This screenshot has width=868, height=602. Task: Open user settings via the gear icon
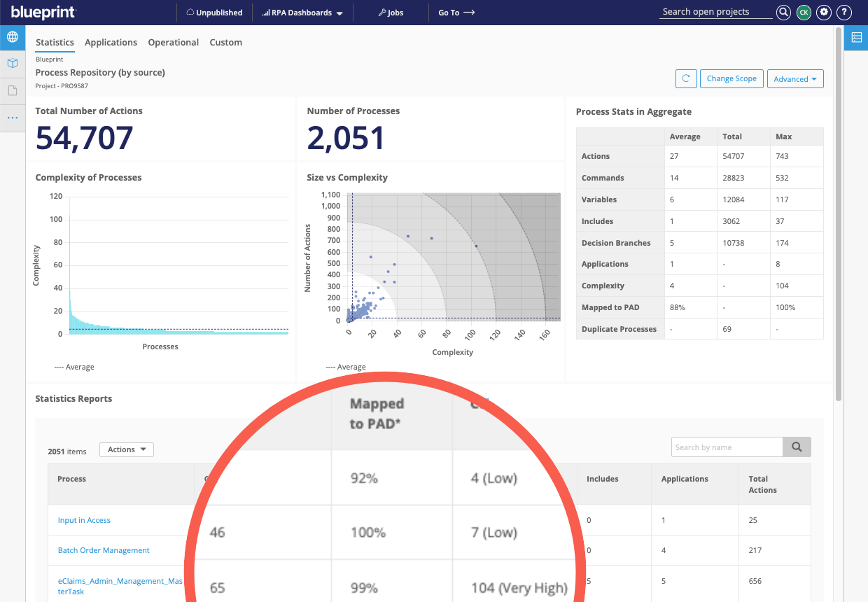[823, 12]
